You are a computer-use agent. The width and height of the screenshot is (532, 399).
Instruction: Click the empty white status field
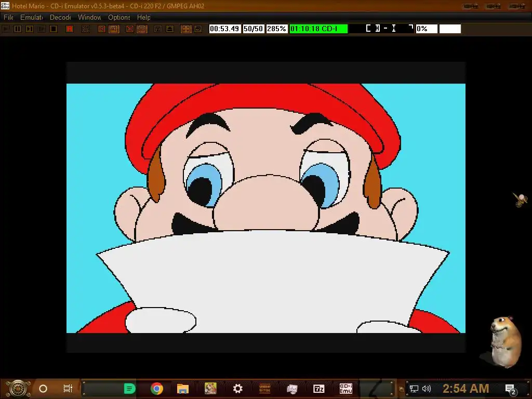[x=450, y=29]
